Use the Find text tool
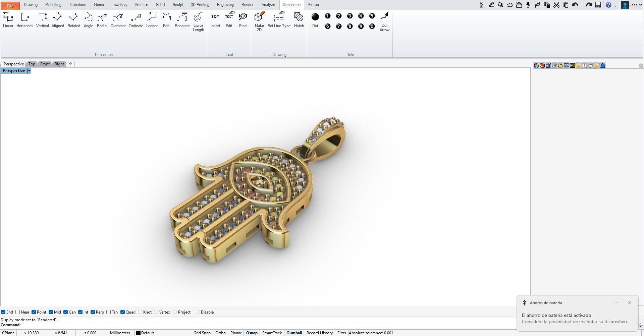Viewport: 644px width, 336px height. 243,20
